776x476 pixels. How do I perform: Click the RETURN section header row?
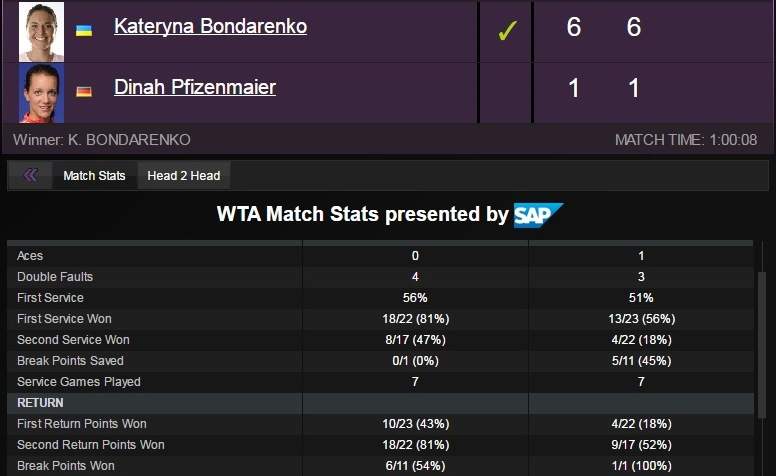coord(40,403)
